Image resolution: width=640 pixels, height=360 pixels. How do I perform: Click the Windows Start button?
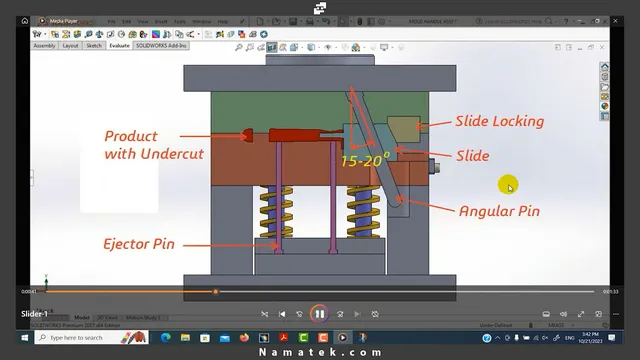click(24, 338)
